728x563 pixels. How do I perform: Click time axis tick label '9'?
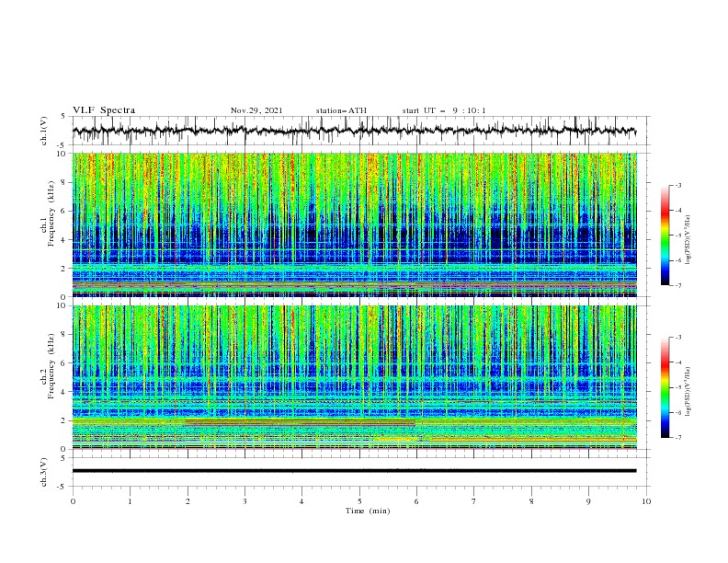[588, 501]
